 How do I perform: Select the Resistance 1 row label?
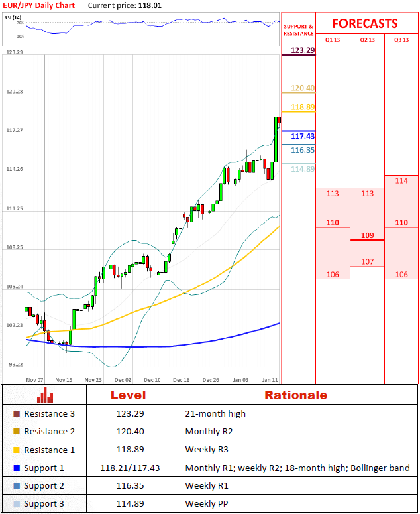click(49, 450)
